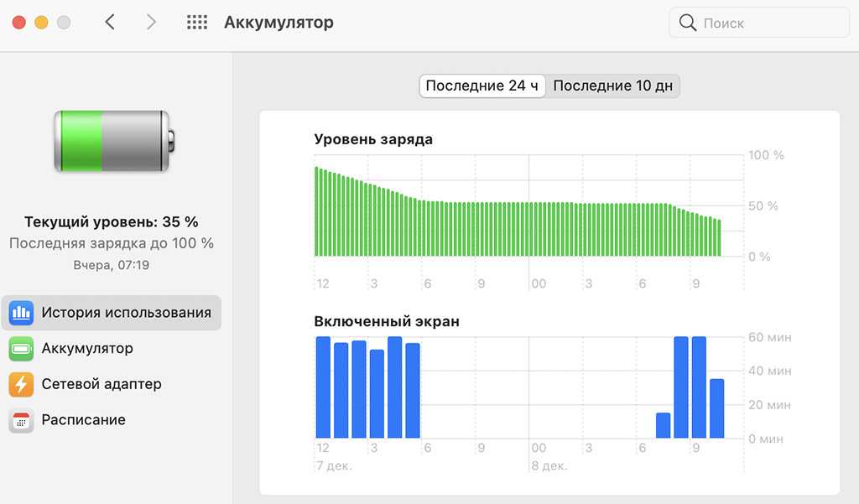Click the green Аккумулятор sidebar icon
This screenshot has width=859, height=504.
point(21,349)
